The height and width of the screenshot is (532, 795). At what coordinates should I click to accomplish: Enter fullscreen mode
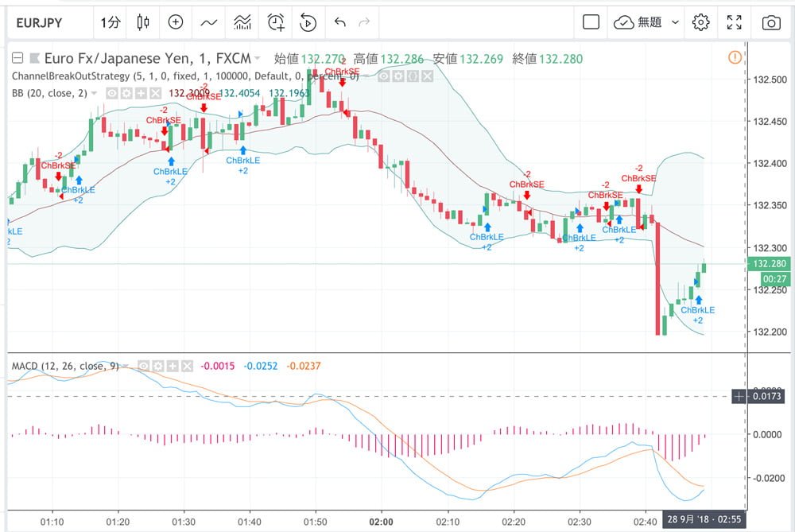tap(735, 23)
